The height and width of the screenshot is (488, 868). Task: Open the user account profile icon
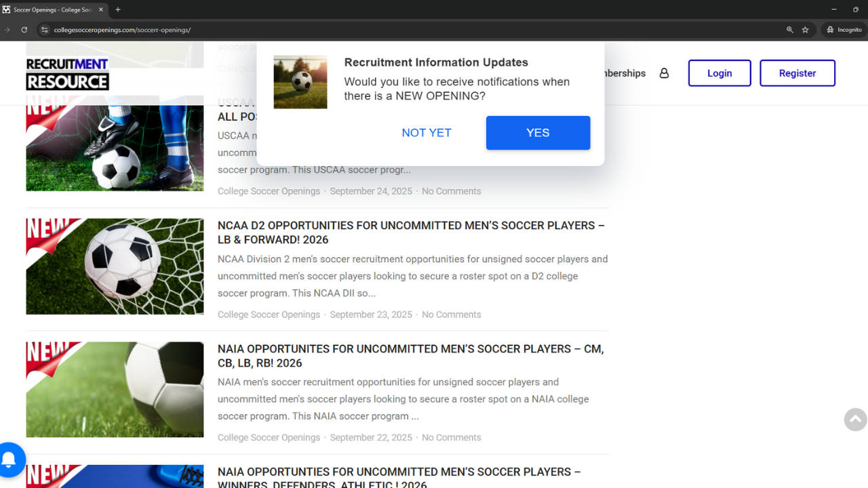pyautogui.click(x=664, y=73)
